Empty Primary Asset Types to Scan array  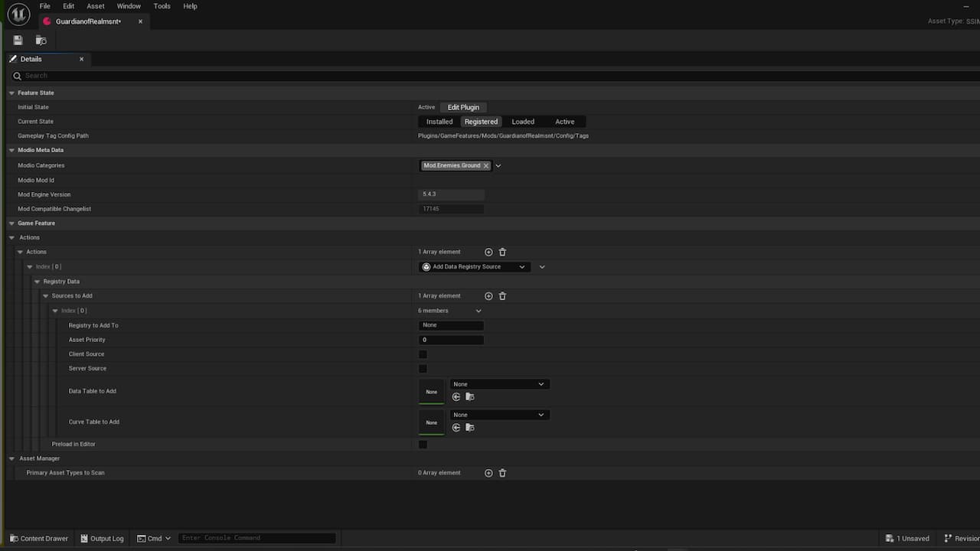502,473
